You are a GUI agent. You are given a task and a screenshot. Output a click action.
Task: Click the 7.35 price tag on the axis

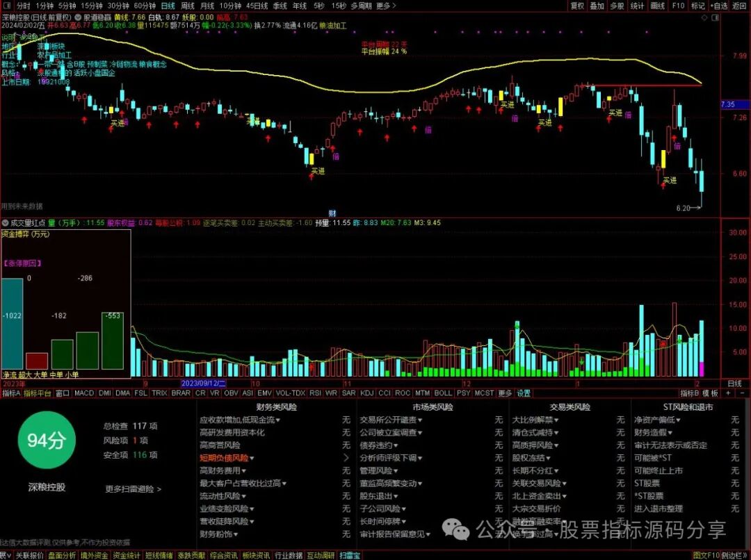735,104
